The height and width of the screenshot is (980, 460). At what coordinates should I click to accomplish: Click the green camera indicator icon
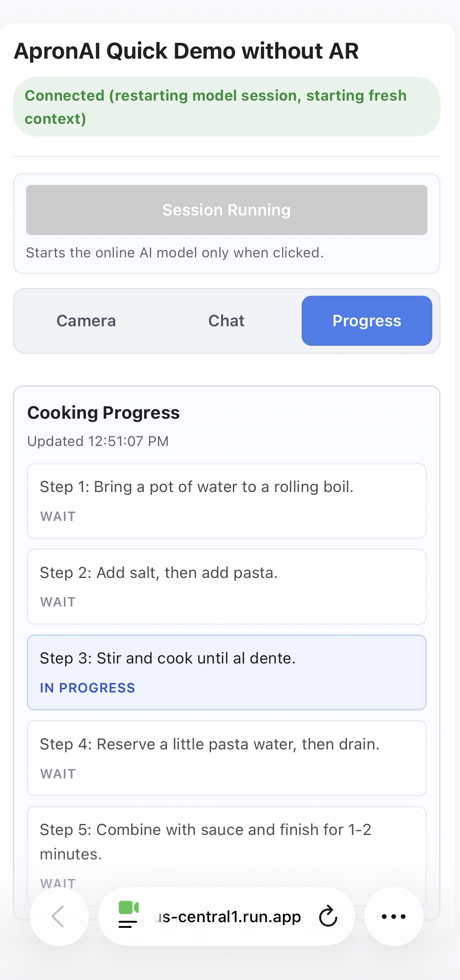(128, 907)
